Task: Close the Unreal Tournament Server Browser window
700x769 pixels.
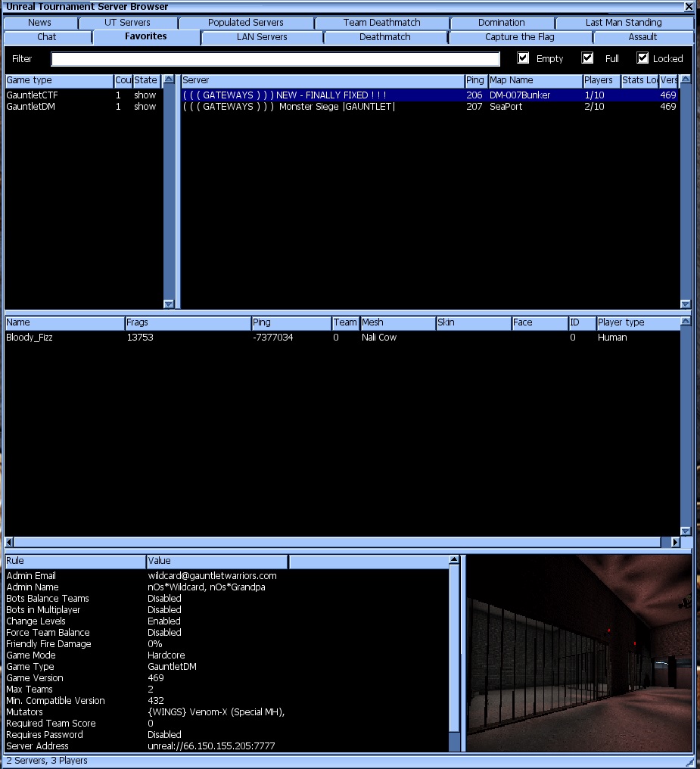Action: point(688,6)
